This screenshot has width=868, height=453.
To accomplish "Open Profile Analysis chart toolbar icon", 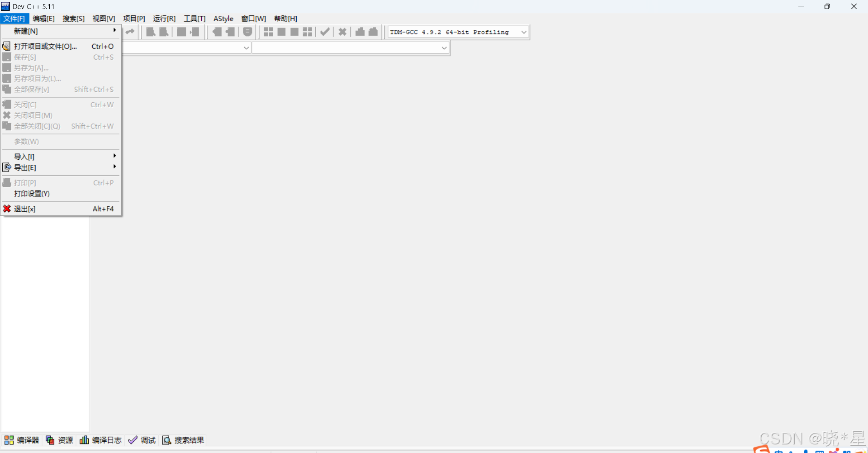I will 360,32.
